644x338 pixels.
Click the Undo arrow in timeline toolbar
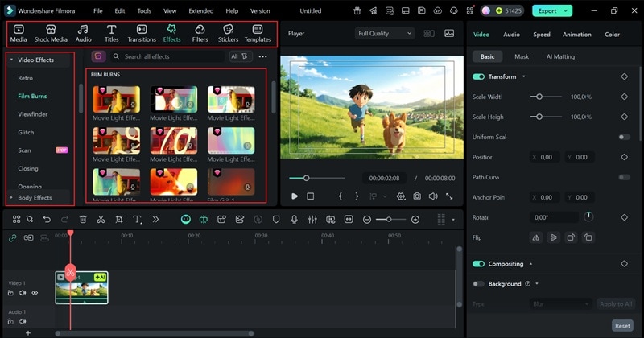pyautogui.click(x=47, y=219)
